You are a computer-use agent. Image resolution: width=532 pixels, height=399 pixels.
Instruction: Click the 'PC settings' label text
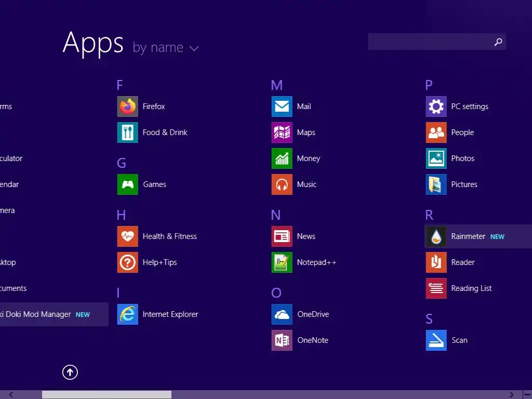(x=470, y=107)
